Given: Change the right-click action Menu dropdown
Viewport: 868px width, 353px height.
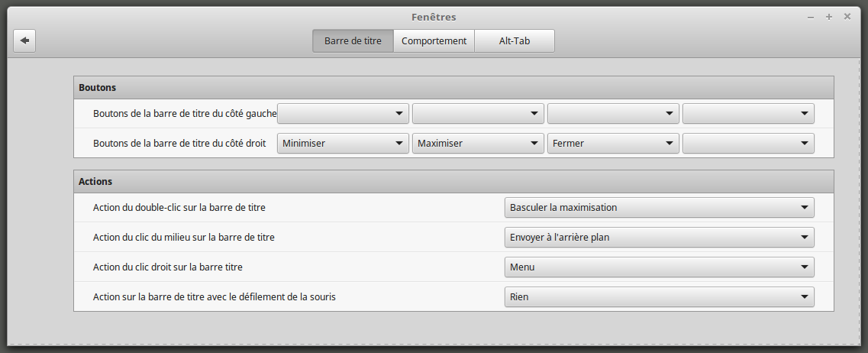Looking at the screenshot, I should [x=659, y=267].
